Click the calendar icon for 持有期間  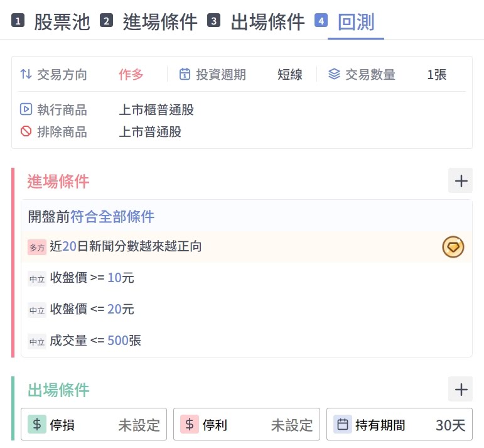[343, 425]
